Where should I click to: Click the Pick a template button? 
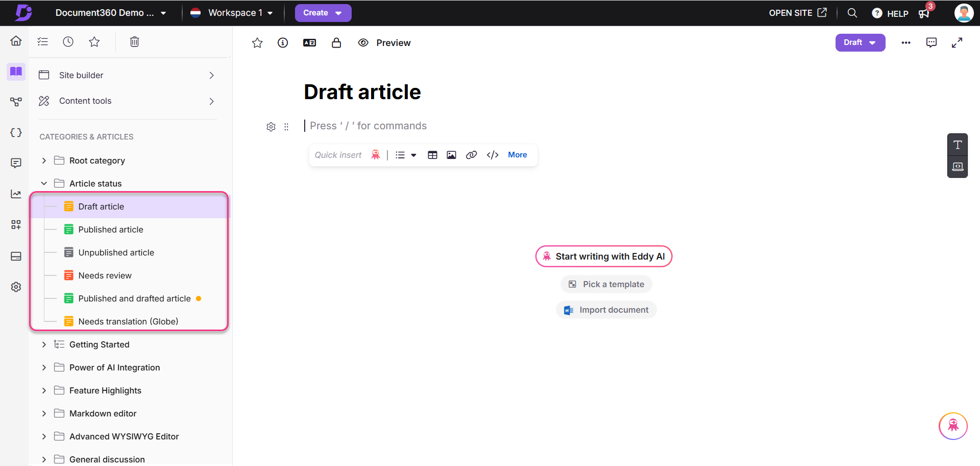click(x=606, y=284)
